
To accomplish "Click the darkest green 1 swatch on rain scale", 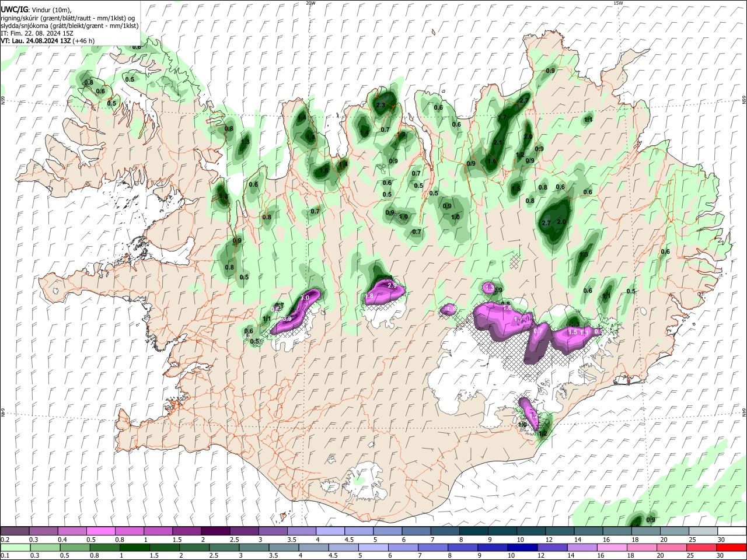I will pos(134,547).
